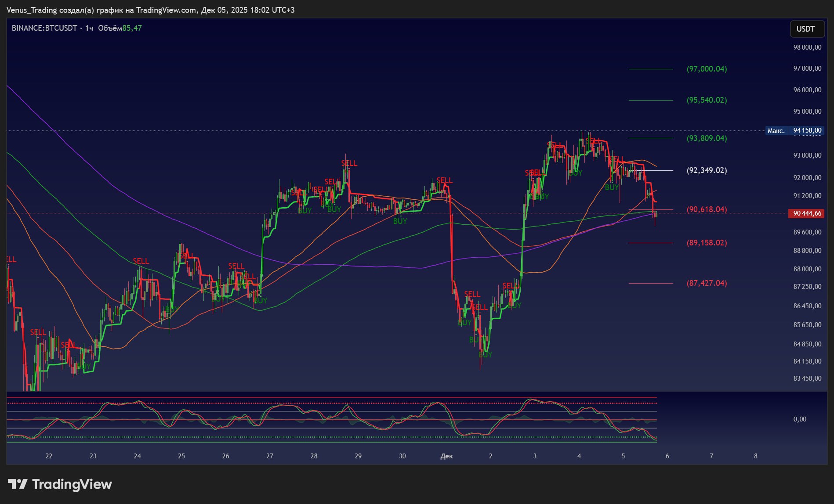The width and height of the screenshot is (834, 504).
Task: Click the Макс. 94 150,00 price tag
Action: pos(794,130)
